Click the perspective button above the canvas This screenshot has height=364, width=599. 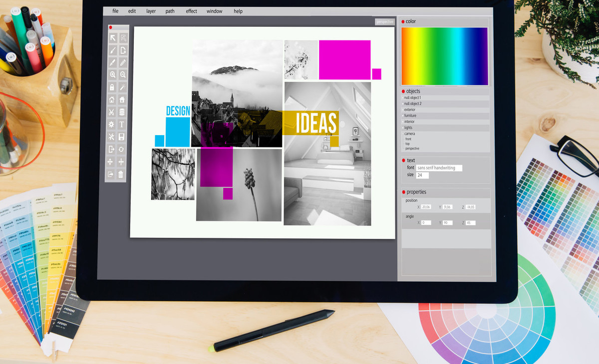(x=385, y=21)
